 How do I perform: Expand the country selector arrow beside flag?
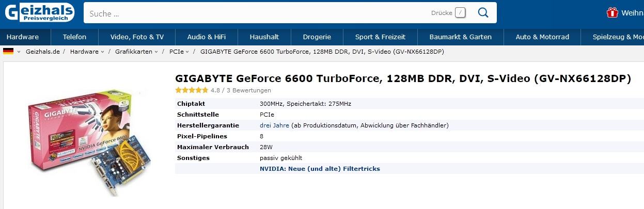tap(19, 52)
